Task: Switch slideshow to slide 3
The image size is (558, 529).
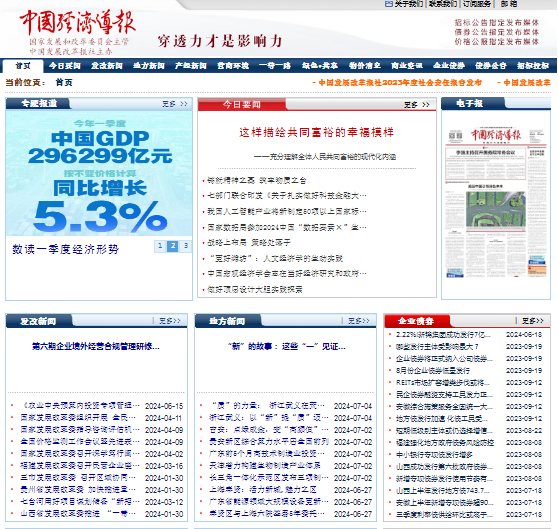Action: [x=185, y=246]
